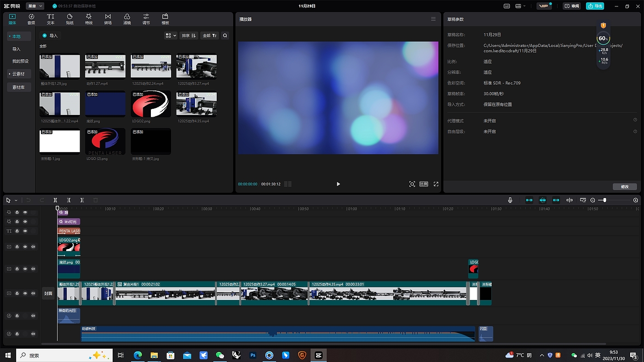Mute the main video track speaker icon

click(x=33, y=293)
